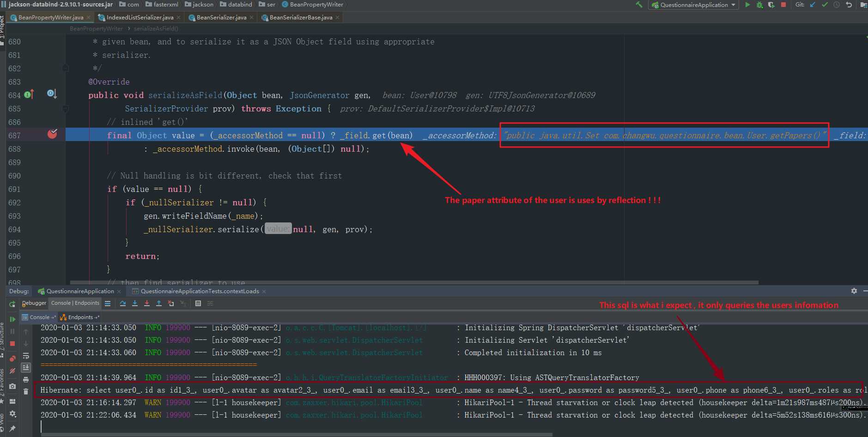Screen dimensions: 868x437
Task: Click the Git commit green checkmark
Action: point(825,5)
